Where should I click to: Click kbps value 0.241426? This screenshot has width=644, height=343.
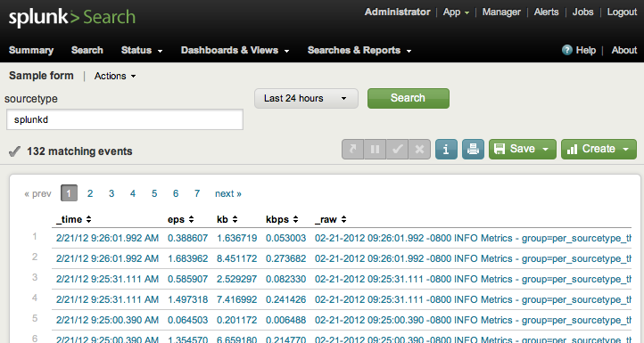pos(285,300)
